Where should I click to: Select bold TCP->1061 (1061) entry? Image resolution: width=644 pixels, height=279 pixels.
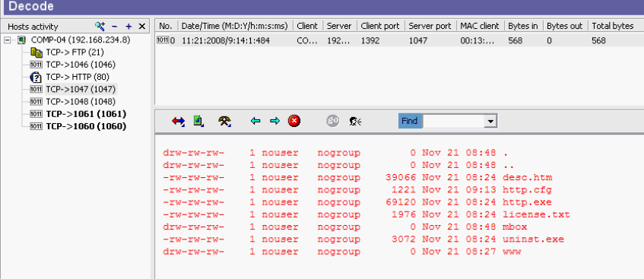86,114
